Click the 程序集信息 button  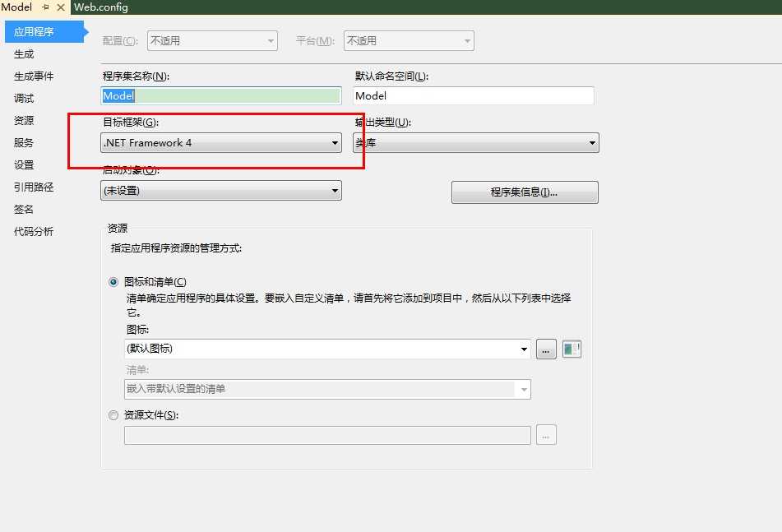525,192
